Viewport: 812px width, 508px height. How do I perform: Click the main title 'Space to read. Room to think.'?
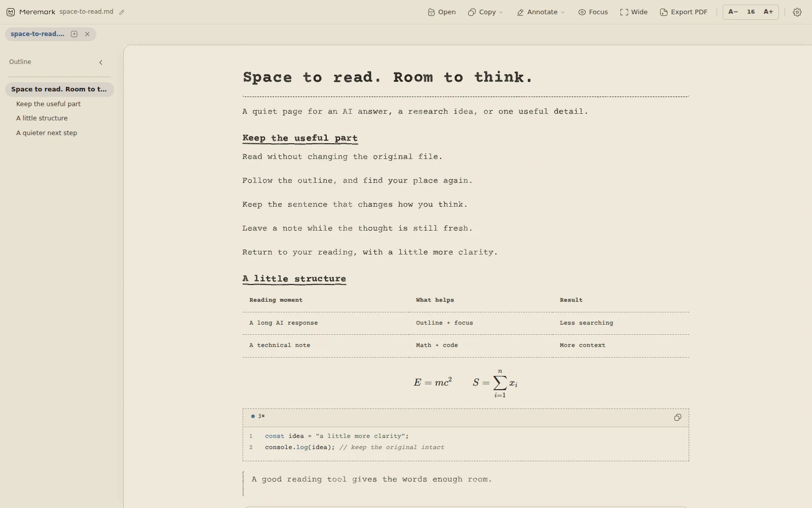[x=388, y=78]
